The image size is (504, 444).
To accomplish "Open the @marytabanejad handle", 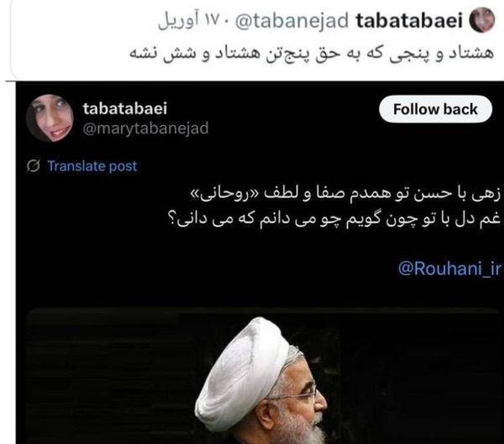I will pyautogui.click(x=145, y=128).
